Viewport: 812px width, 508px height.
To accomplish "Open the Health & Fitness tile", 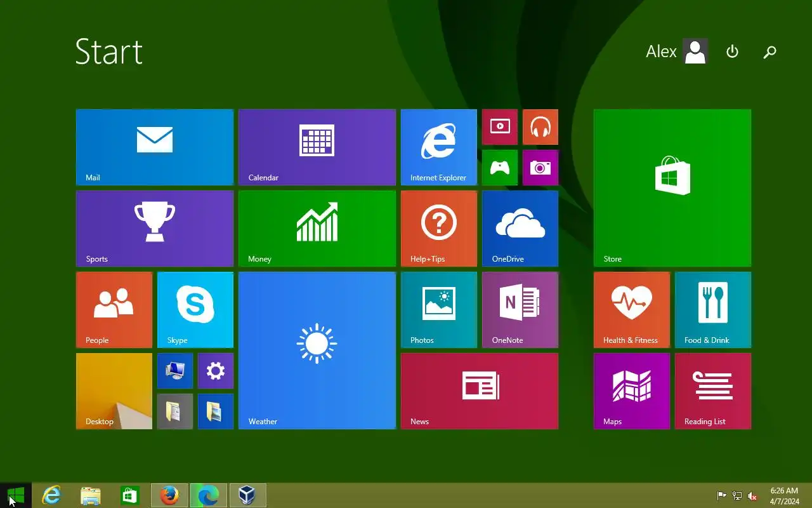I will tap(632, 310).
